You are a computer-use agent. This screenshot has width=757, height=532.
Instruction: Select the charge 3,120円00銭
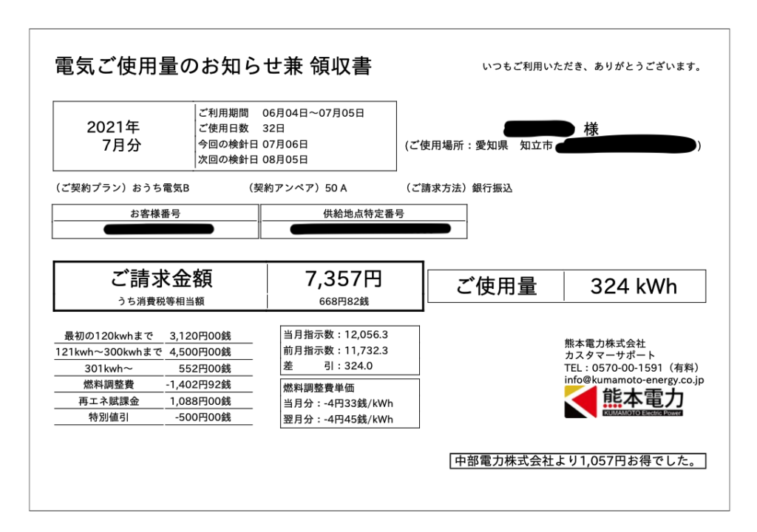coord(200,336)
